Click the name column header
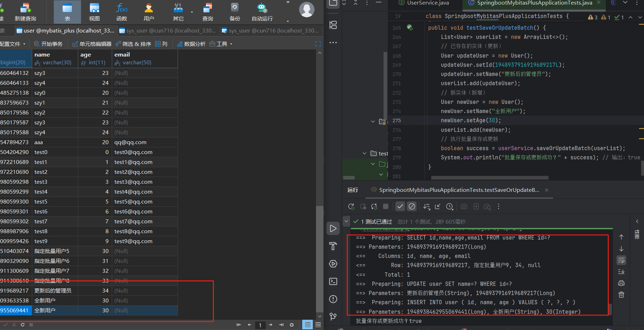Screen dimensions: 644x330 point(55,59)
